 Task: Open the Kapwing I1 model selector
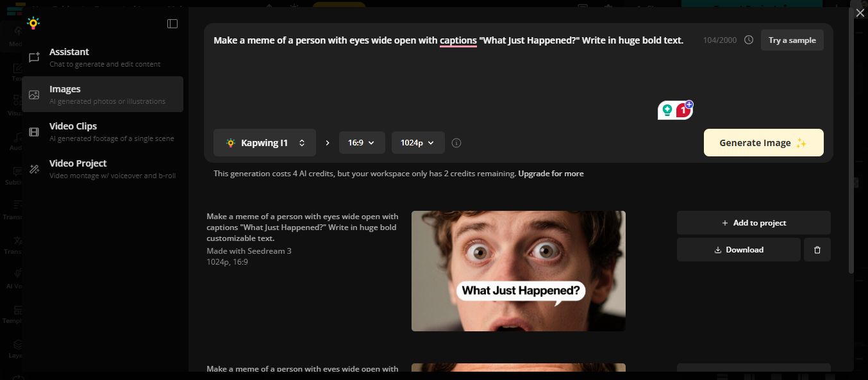click(x=265, y=142)
